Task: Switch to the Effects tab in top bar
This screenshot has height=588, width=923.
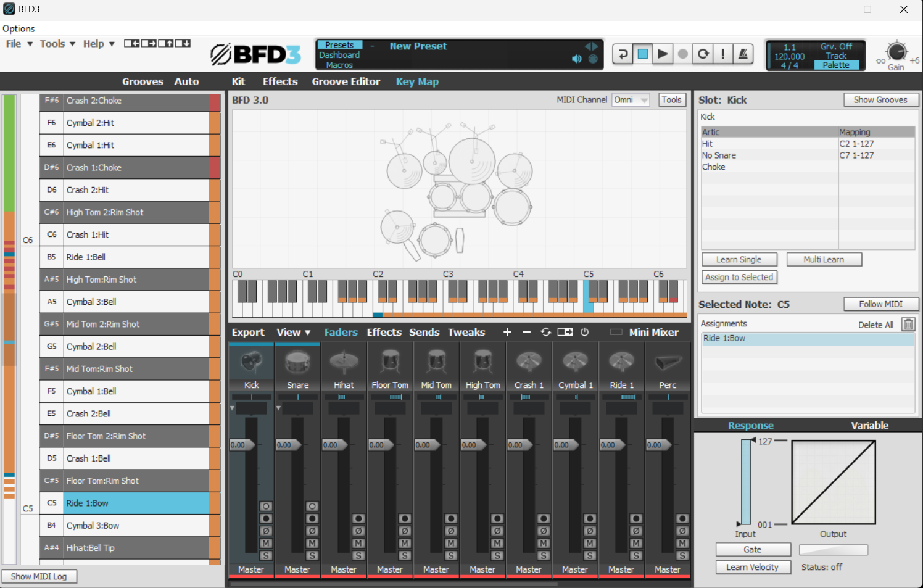Action: (280, 81)
